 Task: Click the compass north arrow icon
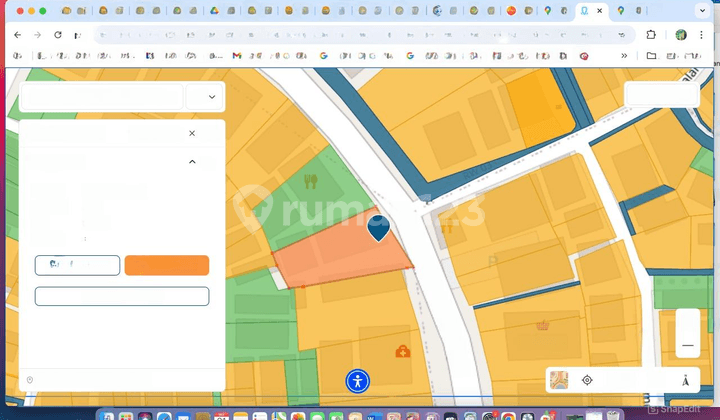[x=685, y=380]
